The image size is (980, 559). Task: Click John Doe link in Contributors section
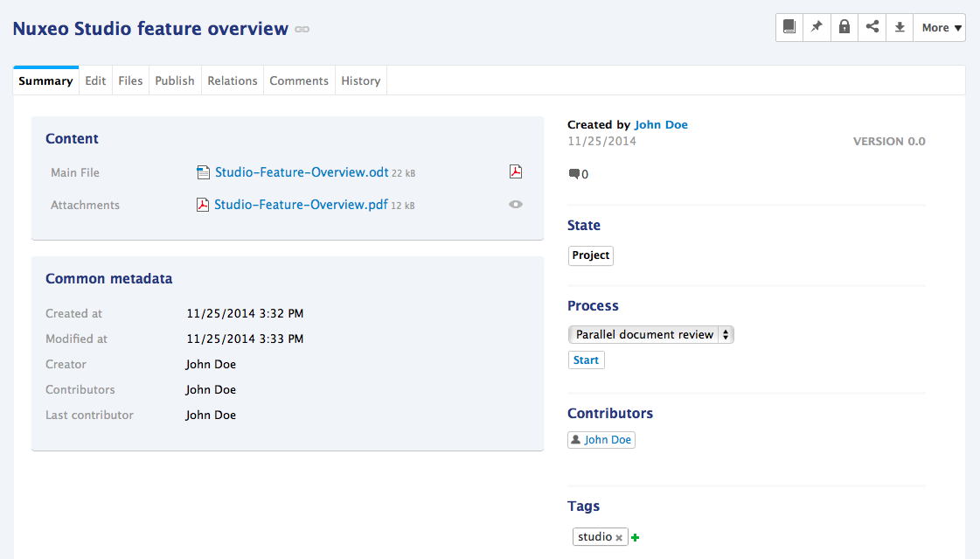click(x=608, y=439)
